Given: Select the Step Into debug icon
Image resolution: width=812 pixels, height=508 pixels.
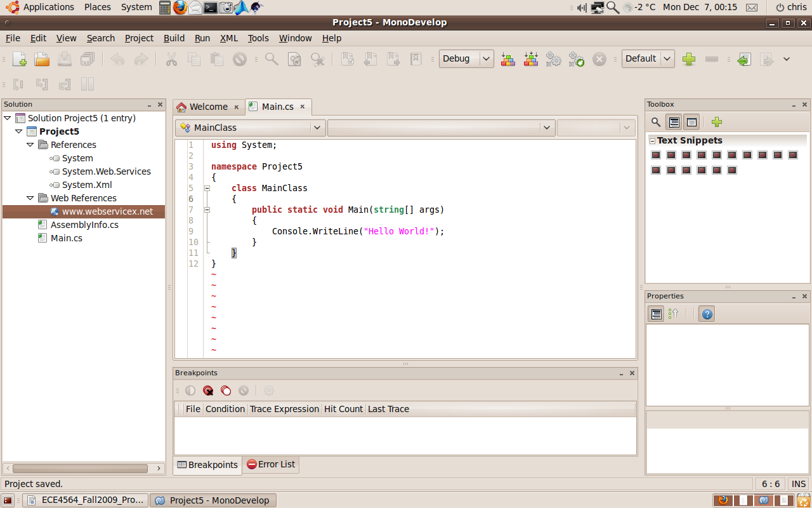Looking at the screenshot, I should click(43, 84).
